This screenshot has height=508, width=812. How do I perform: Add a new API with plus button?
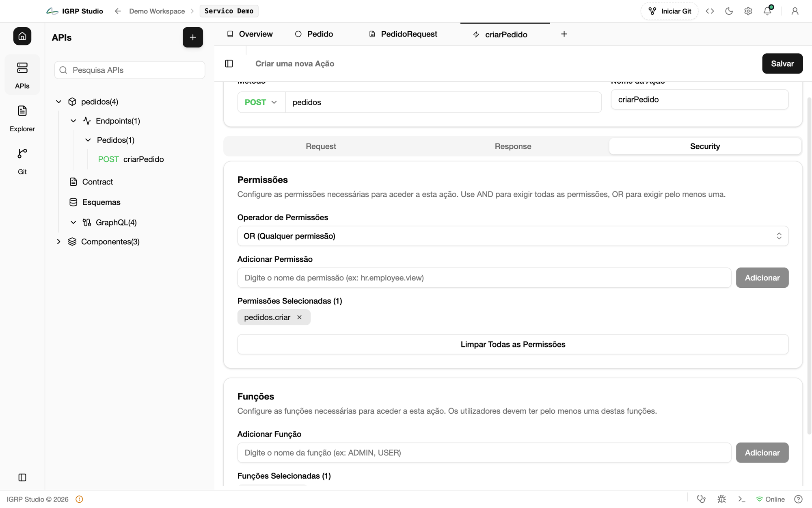point(193,37)
